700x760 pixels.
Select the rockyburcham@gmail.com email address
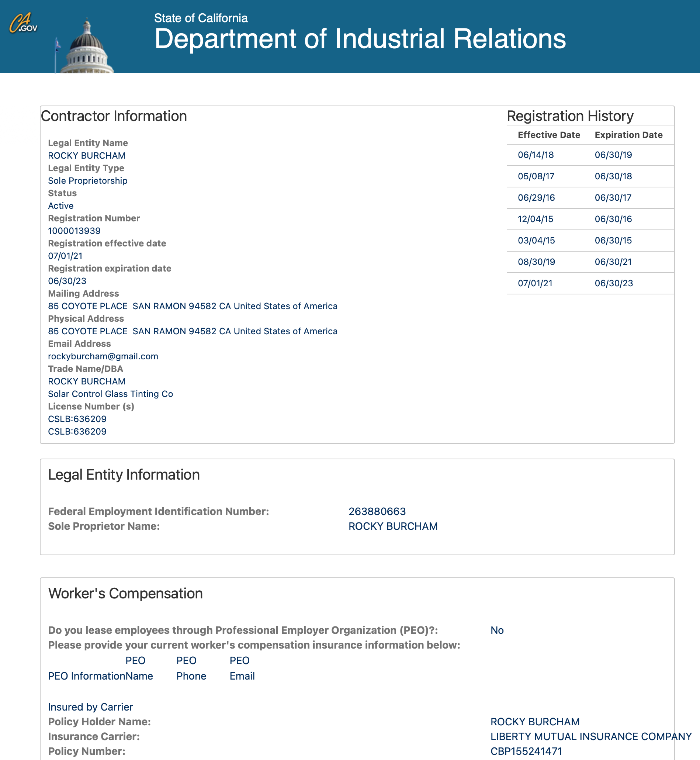pyautogui.click(x=103, y=356)
